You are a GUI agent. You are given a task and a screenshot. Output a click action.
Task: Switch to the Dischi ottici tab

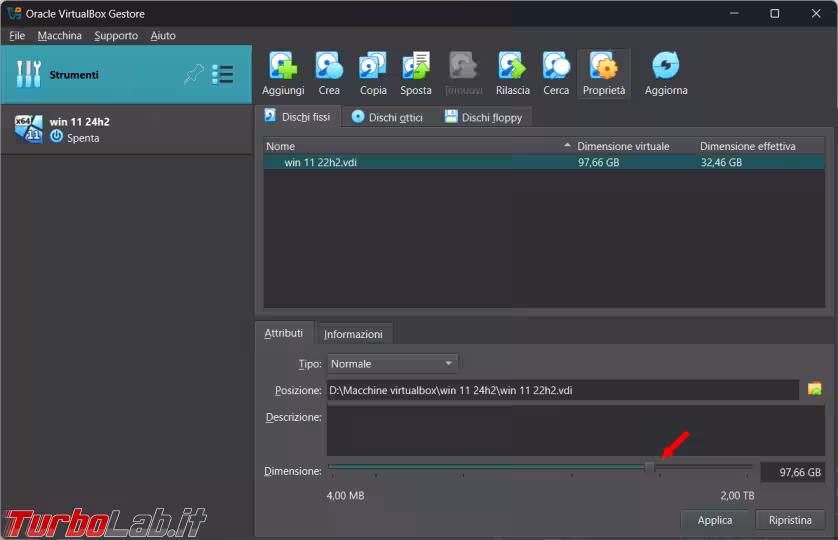(387, 117)
